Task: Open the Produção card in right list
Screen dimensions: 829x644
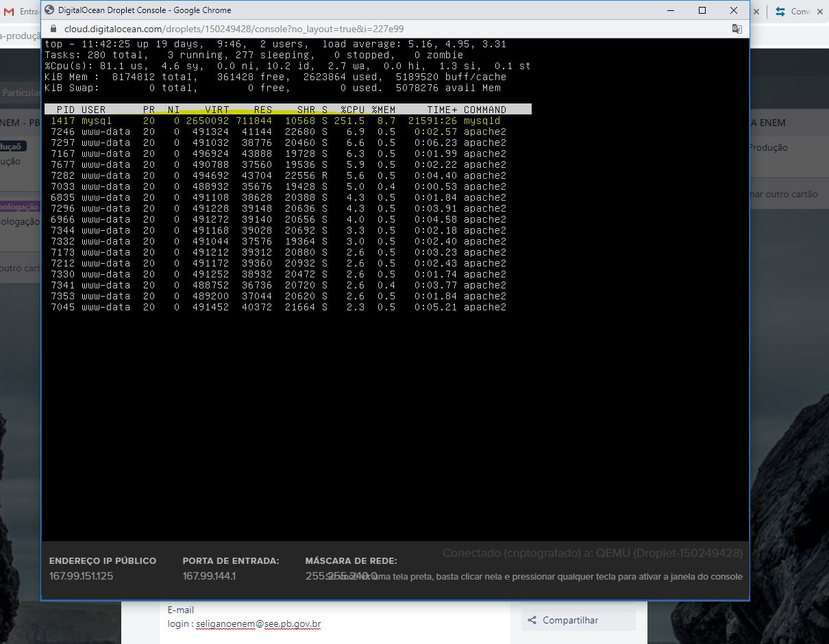Action: [x=767, y=147]
